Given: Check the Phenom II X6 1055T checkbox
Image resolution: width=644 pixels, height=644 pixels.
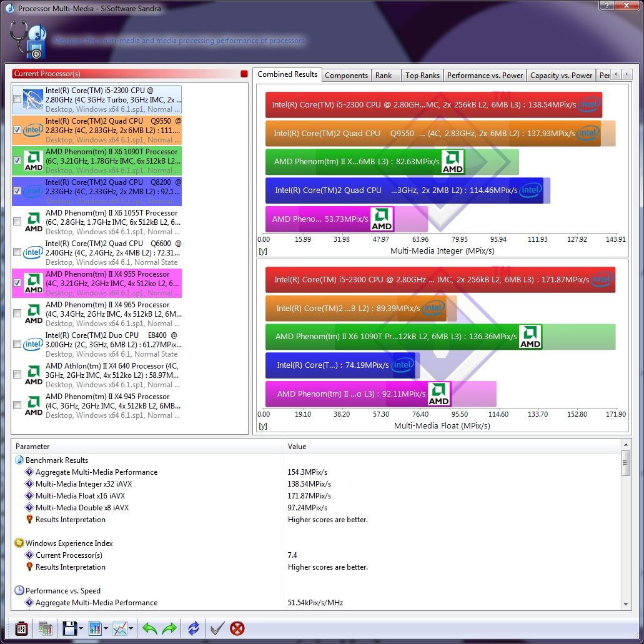Looking at the screenshot, I should (x=17, y=221).
